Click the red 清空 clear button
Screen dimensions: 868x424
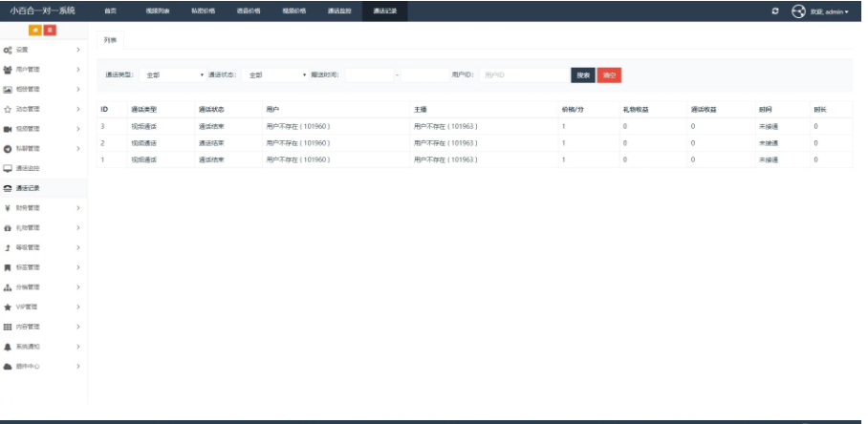pos(610,75)
